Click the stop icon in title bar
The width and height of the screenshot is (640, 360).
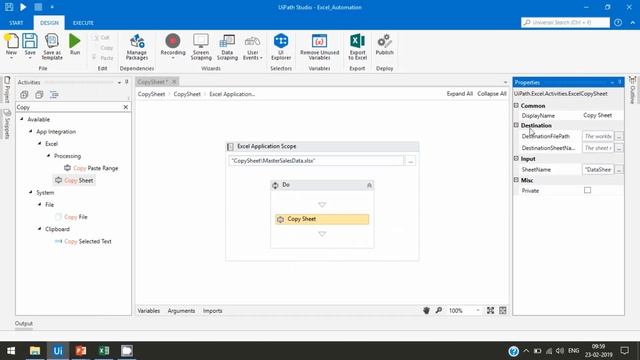38,7
